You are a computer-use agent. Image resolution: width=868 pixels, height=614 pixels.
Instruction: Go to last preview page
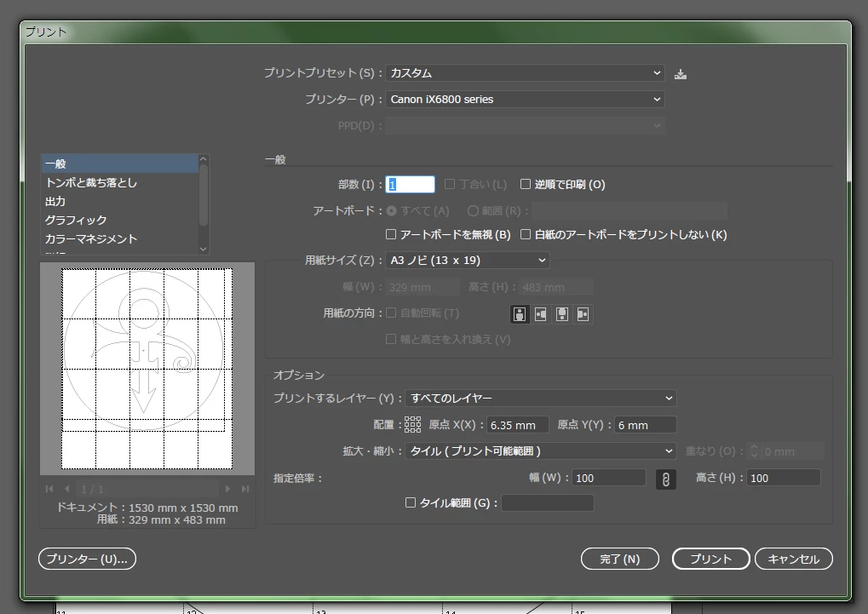245,489
